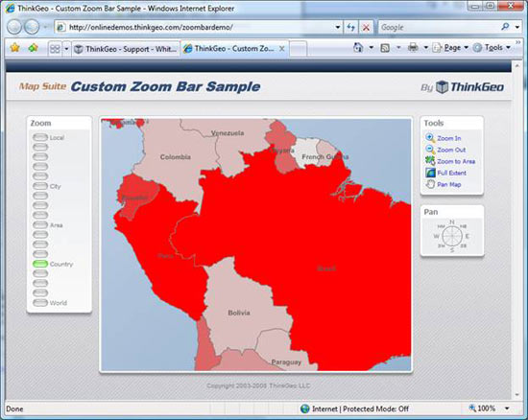This screenshot has height=420, width=528.
Task: Open the address bar dropdown arrow
Action: tap(338, 27)
